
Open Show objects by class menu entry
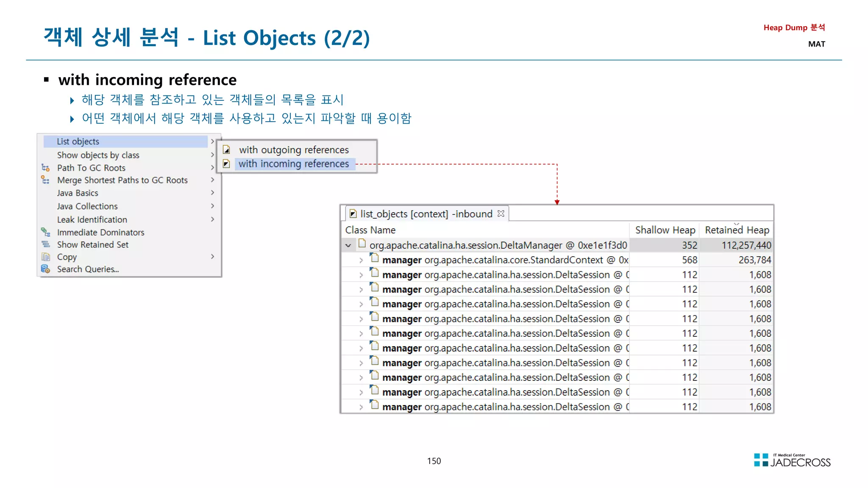tap(98, 155)
